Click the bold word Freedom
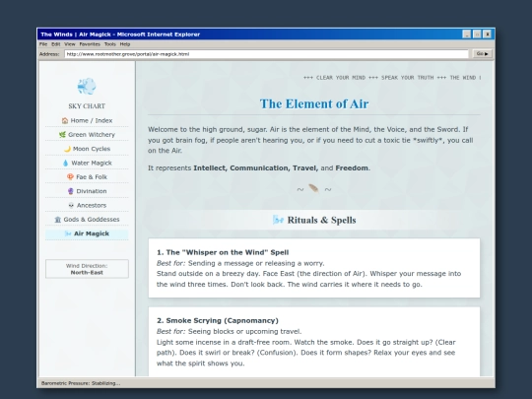The image size is (532, 399). tap(352, 168)
